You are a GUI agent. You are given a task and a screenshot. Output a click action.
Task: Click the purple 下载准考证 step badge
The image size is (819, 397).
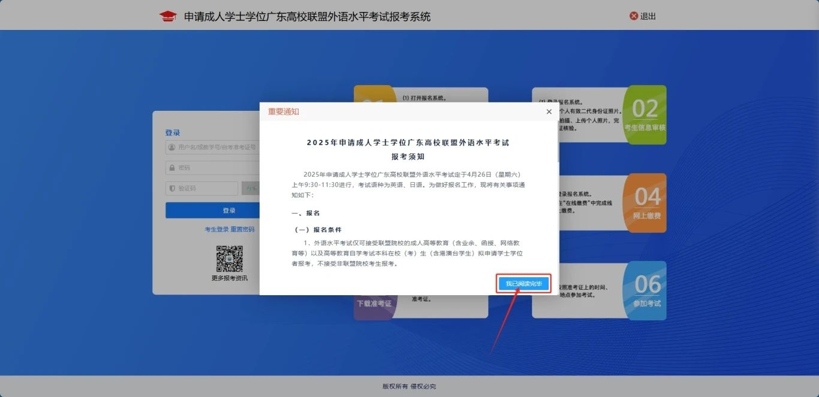[375, 307]
